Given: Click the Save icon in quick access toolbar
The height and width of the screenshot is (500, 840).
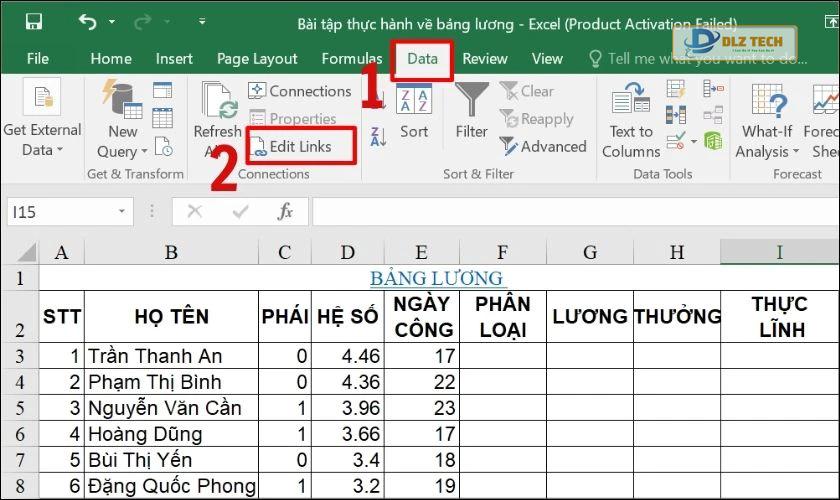Looking at the screenshot, I should pos(34,21).
